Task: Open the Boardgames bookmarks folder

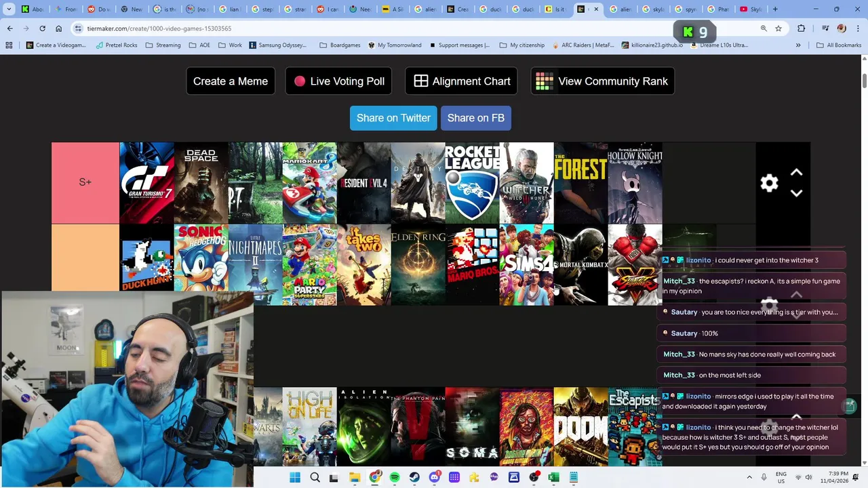Action: coord(340,45)
